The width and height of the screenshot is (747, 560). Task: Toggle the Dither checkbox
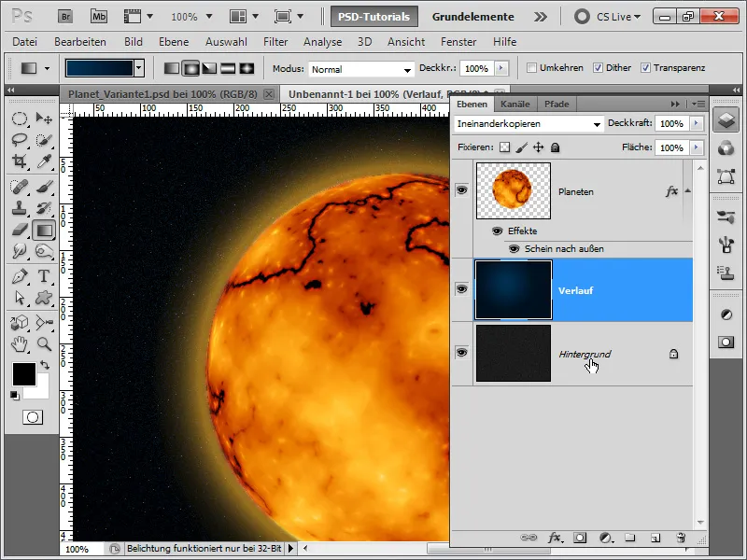[598, 67]
